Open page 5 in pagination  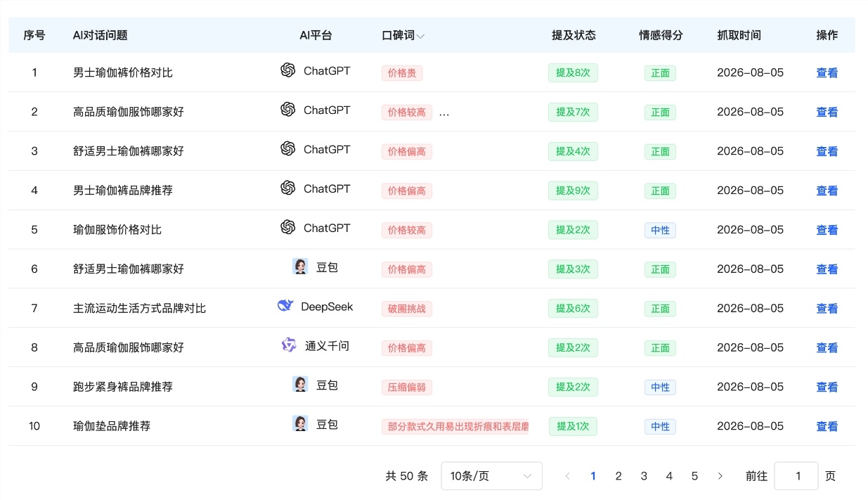pyautogui.click(x=694, y=476)
